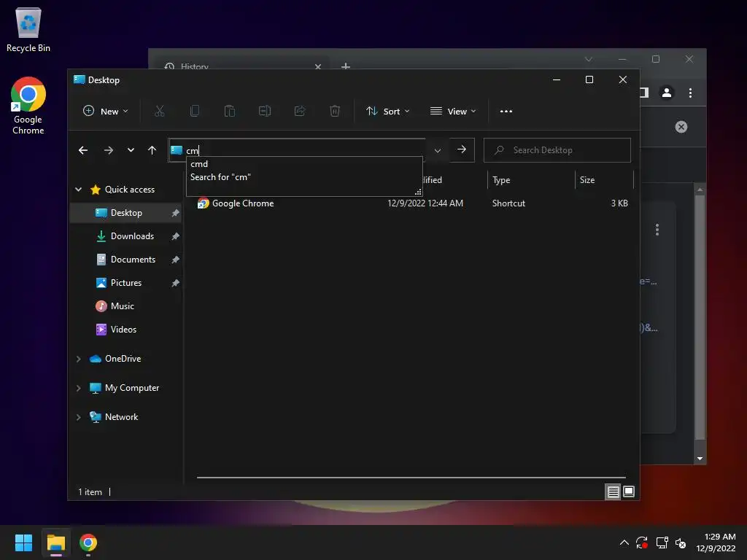The width and height of the screenshot is (747, 560).
Task: Expand address bar history dropdown
Action: tap(438, 150)
